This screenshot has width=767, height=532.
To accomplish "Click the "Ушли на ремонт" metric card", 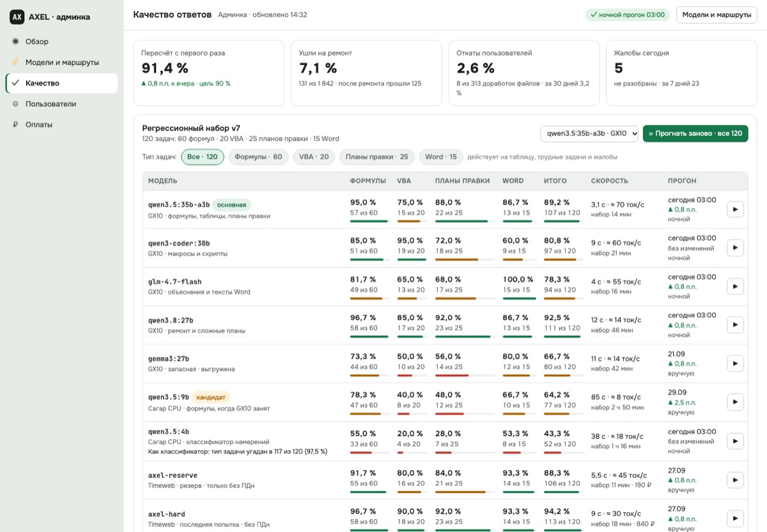I will [x=366, y=73].
